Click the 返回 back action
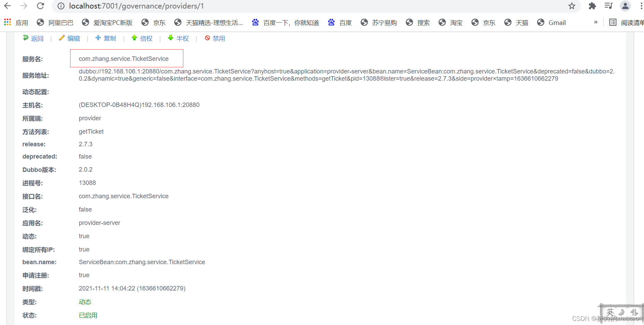 (33, 38)
